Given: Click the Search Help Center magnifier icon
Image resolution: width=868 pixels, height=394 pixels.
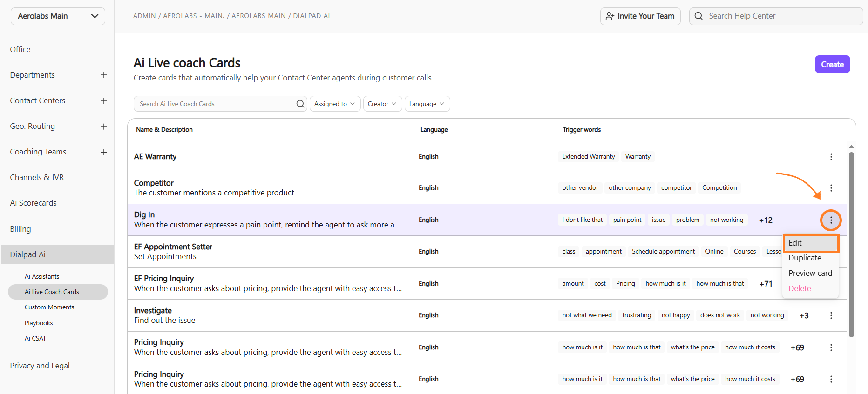Looking at the screenshot, I should (x=698, y=16).
